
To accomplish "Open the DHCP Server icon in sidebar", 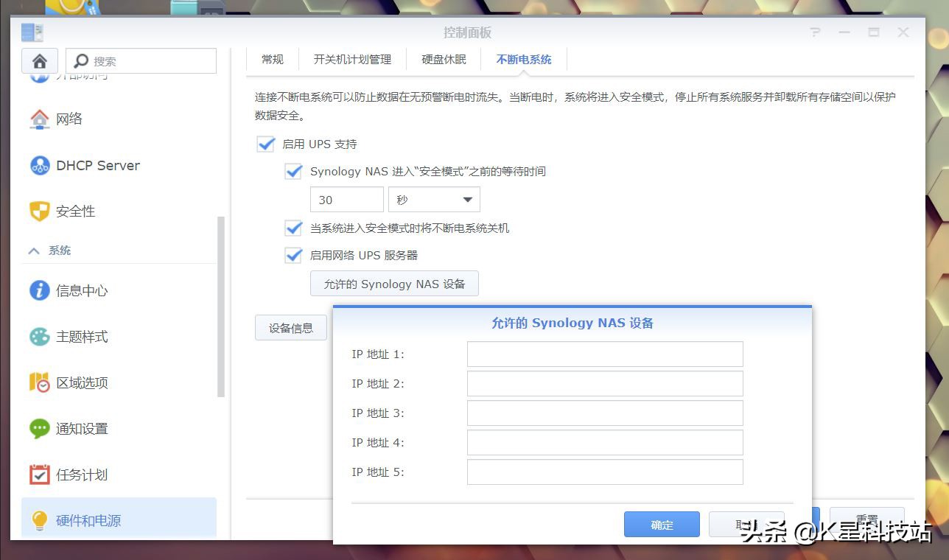I will 39,165.
